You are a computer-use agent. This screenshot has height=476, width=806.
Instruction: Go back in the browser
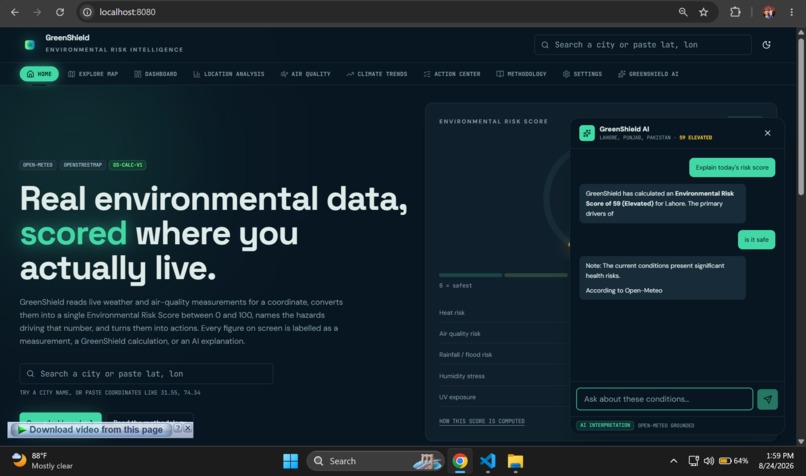[x=15, y=12]
